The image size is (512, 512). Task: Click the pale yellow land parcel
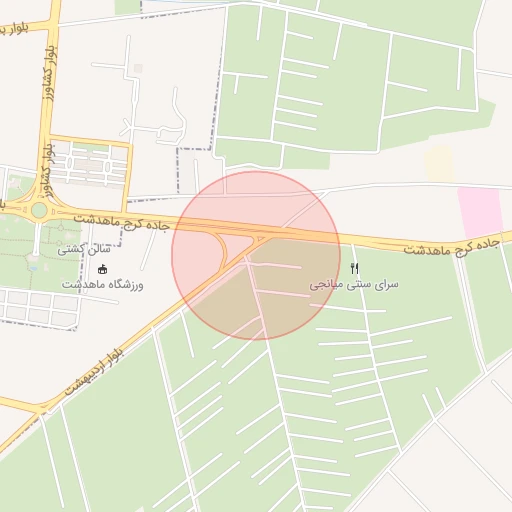click(439, 164)
